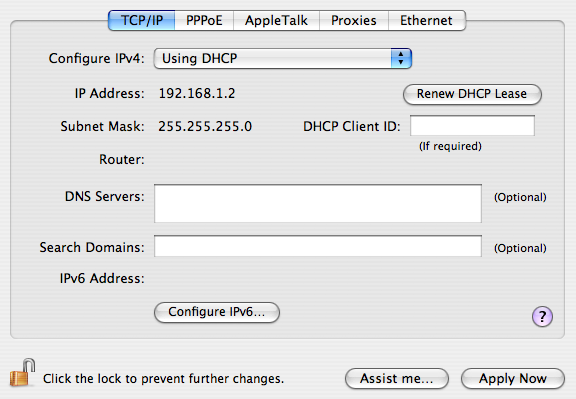Switch to the PPPoE tab
576x399 pixels.
[204, 20]
